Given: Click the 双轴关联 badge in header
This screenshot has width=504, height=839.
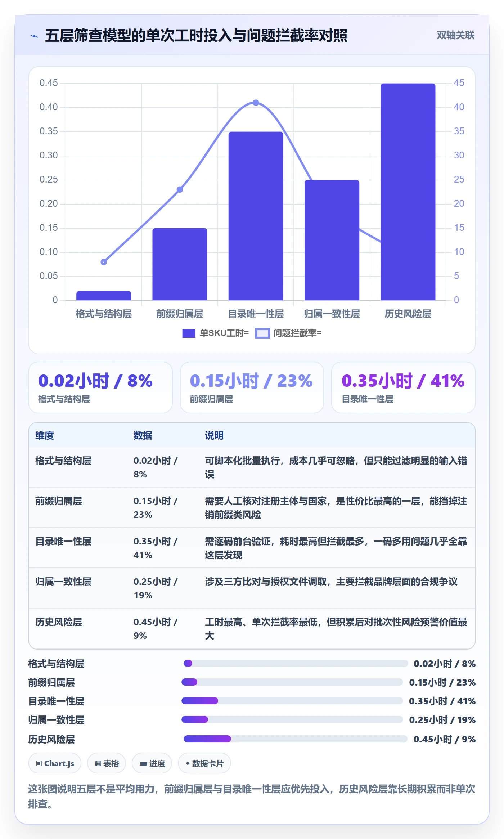Looking at the screenshot, I should pos(455,35).
